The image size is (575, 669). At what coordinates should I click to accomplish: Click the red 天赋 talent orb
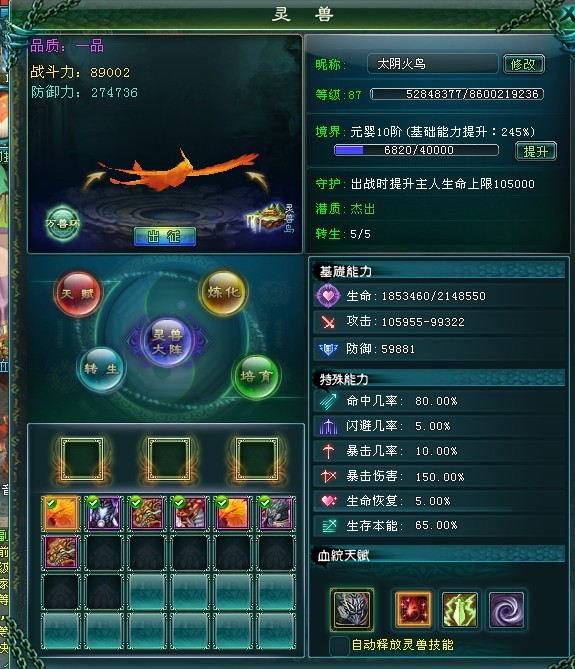click(x=78, y=294)
